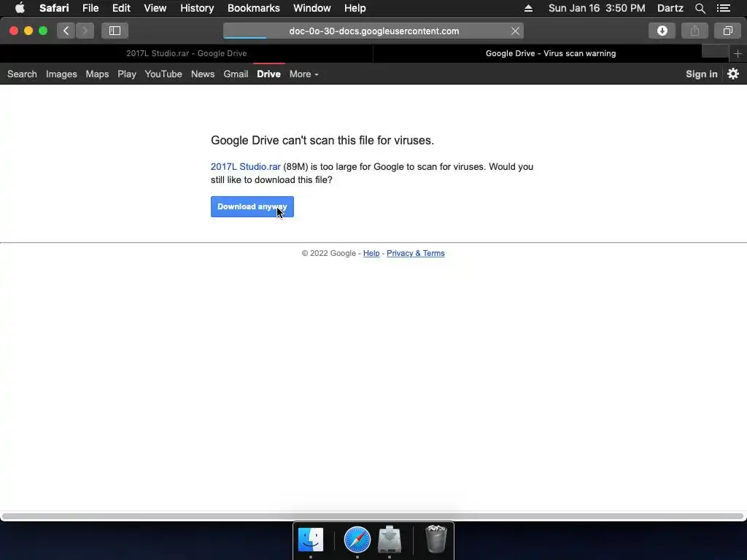Viewport: 747px width, 560px height.
Task: Open the Apple menu
Action: click(20, 8)
